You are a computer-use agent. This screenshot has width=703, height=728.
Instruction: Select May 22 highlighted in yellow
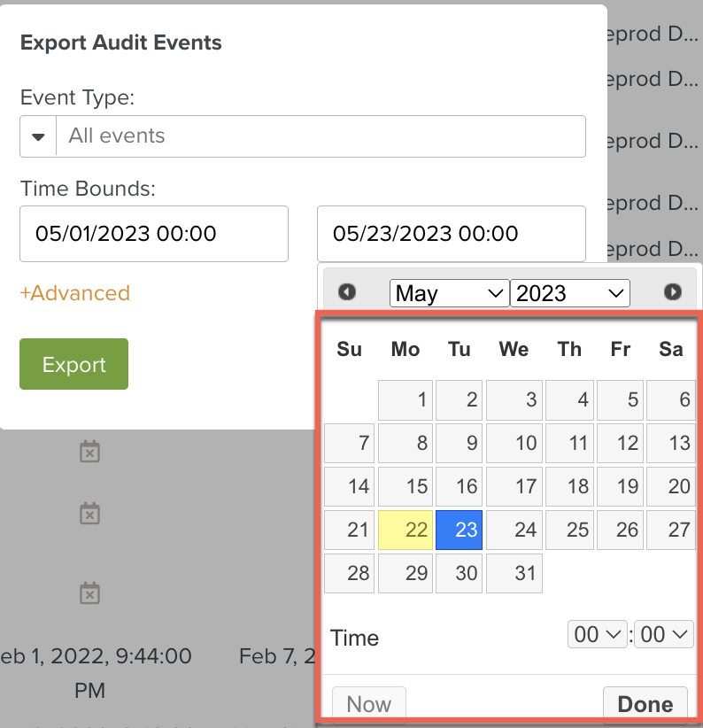(x=406, y=531)
